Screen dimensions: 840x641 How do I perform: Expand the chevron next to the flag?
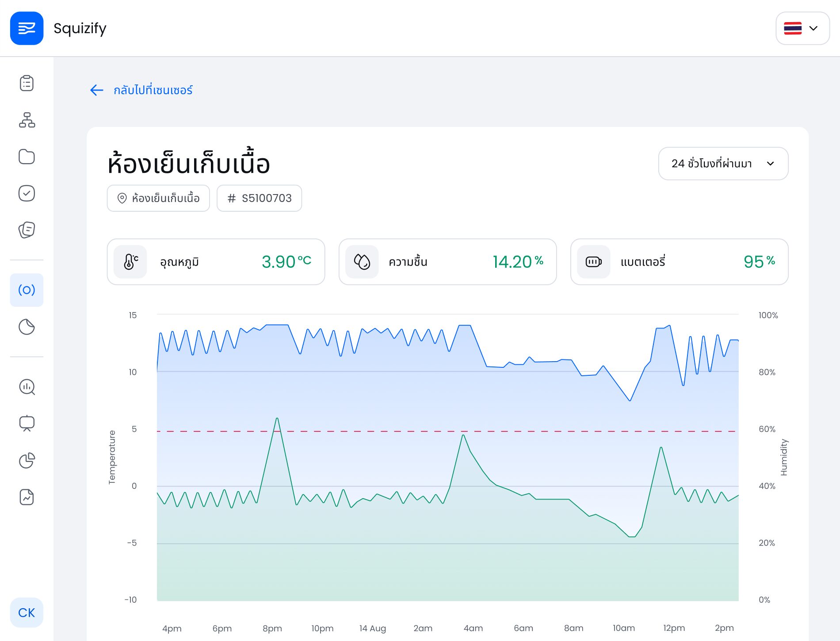click(x=813, y=28)
